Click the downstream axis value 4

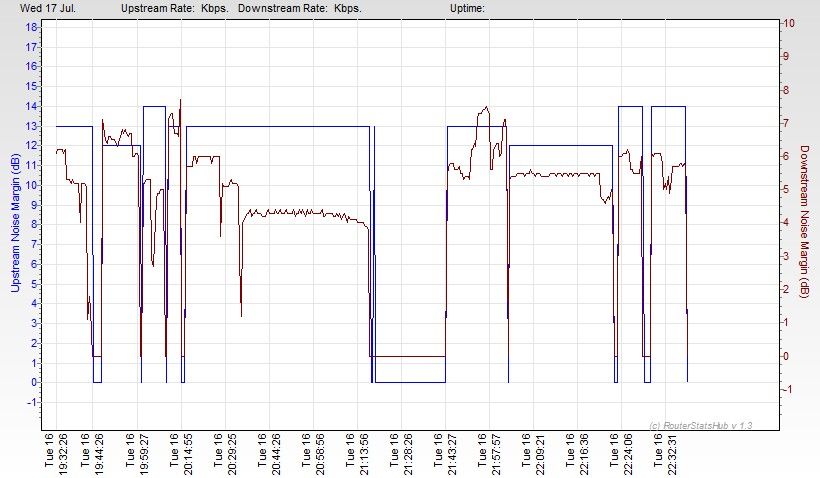point(787,223)
